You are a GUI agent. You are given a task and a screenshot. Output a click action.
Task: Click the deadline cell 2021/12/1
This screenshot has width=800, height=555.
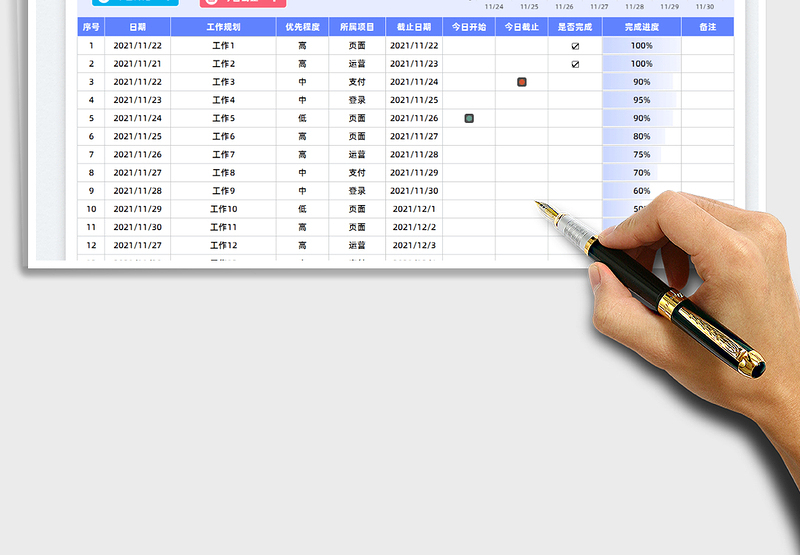pos(414,209)
